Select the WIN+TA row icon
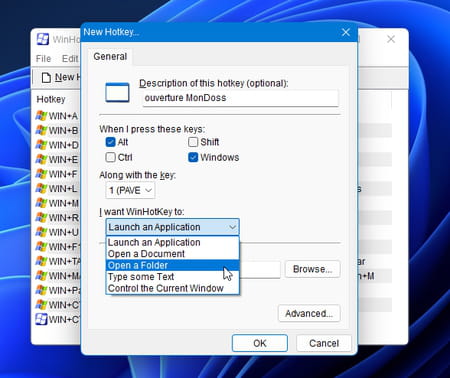450x378 pixels. 41,261
